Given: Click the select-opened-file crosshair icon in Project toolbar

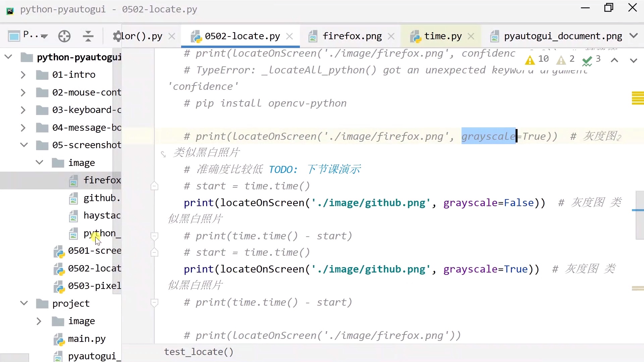Looking at the screenshot, I should pos(64,36).
